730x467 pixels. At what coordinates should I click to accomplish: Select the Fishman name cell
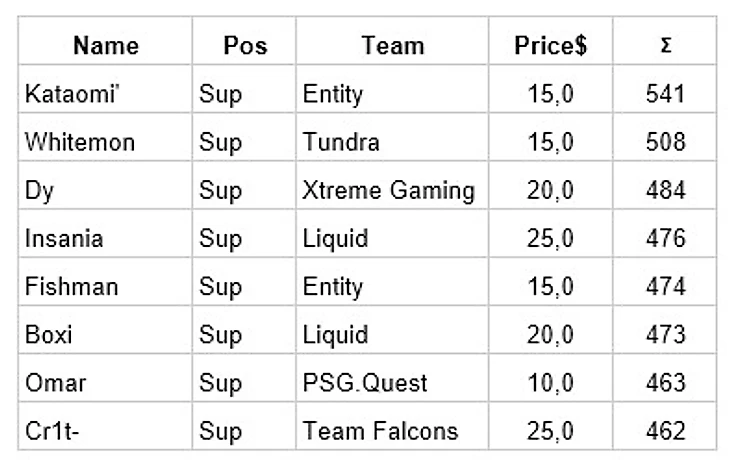tap(71, 287)
